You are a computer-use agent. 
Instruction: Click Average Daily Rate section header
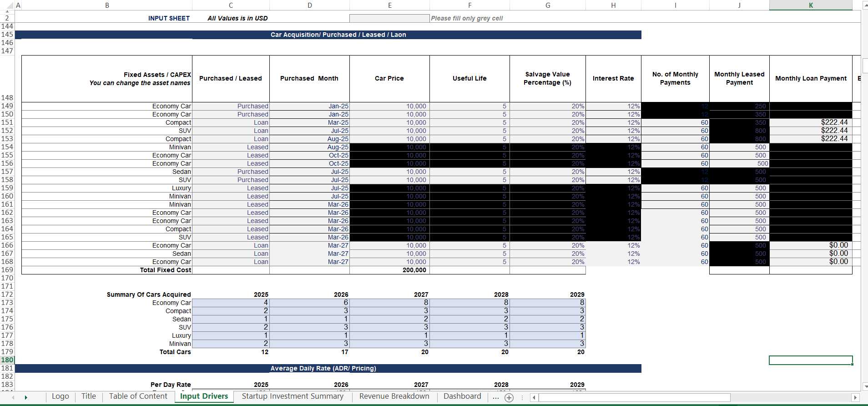[x=328, y=368]
